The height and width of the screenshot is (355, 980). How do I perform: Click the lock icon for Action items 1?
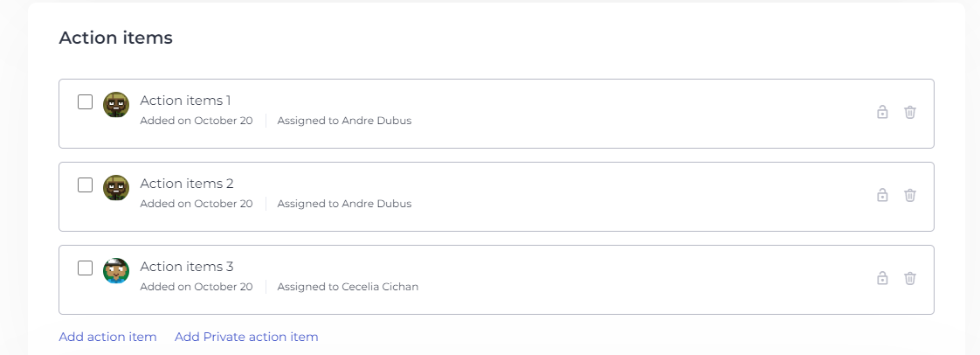[882, 112]
